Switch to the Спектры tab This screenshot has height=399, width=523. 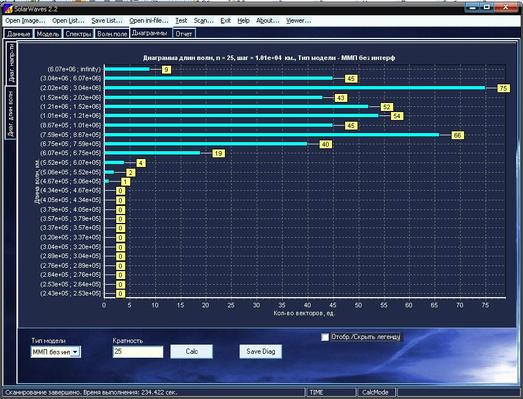(78, 34)
